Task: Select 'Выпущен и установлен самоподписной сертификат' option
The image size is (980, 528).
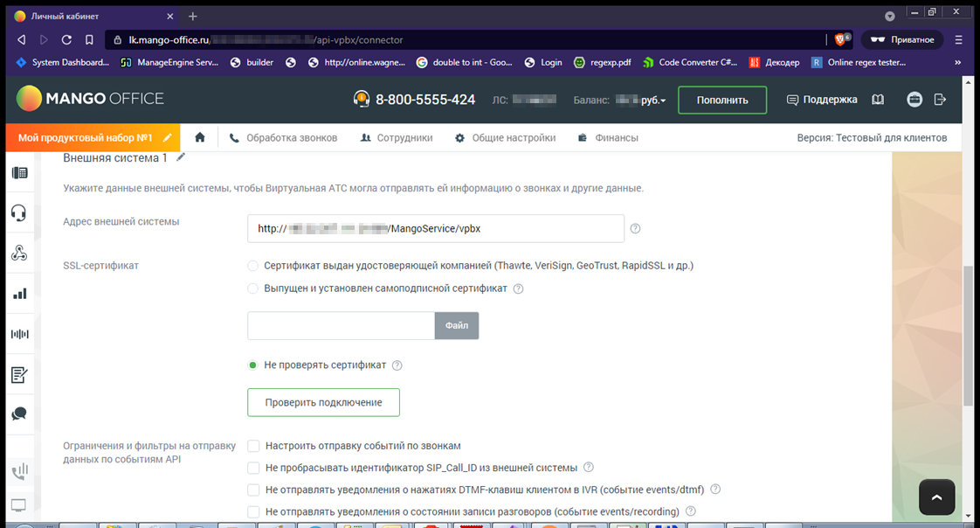Action: tap(253, 288)
